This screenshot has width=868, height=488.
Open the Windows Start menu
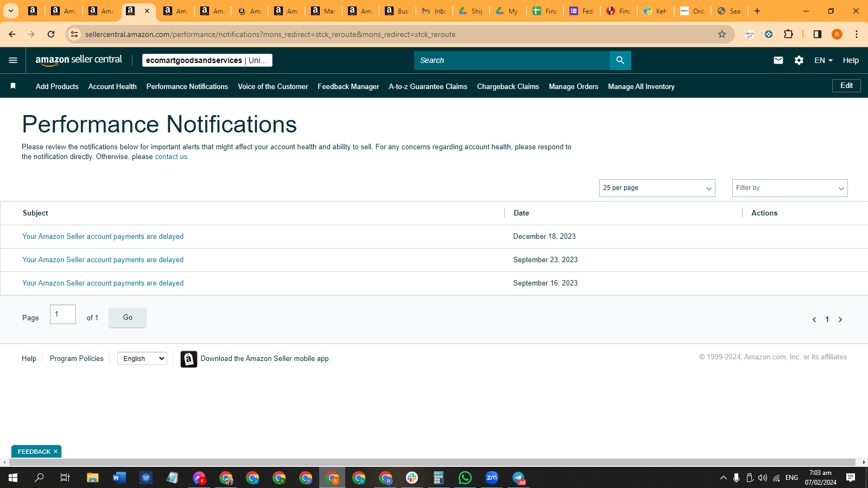[13, 478]
